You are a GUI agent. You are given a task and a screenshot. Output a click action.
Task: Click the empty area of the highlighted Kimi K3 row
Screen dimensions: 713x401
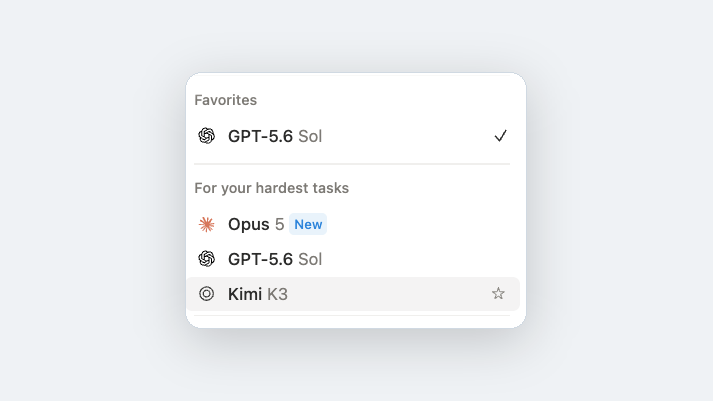pos(387,294)
